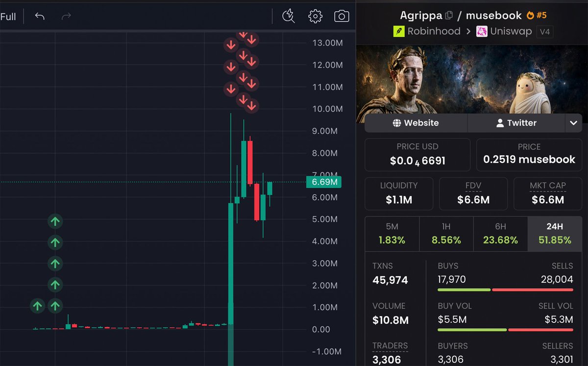Click the topmost green buy arrow marker
The width and height of the screenshot is (588, 366).
pos(55,221)
